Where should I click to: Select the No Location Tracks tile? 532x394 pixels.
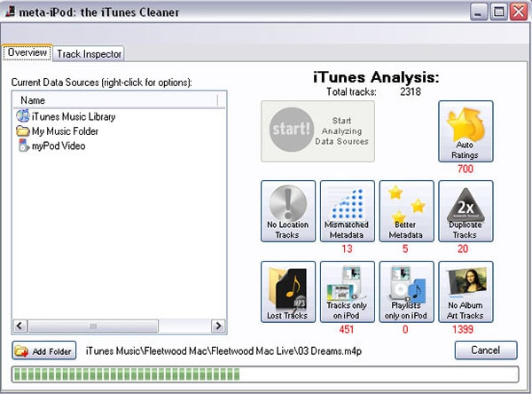click(288, 211)
